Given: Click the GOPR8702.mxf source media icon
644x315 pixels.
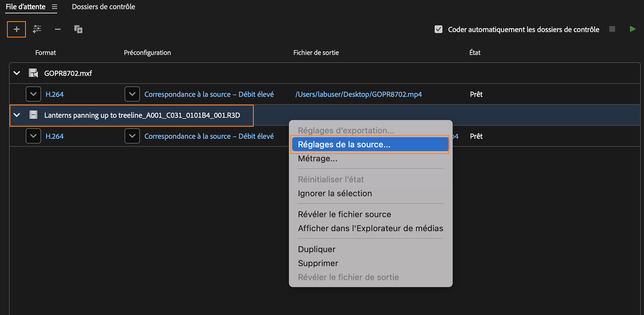Looking at the screenshot, I should pyautogui.click(x=33, y=73).
